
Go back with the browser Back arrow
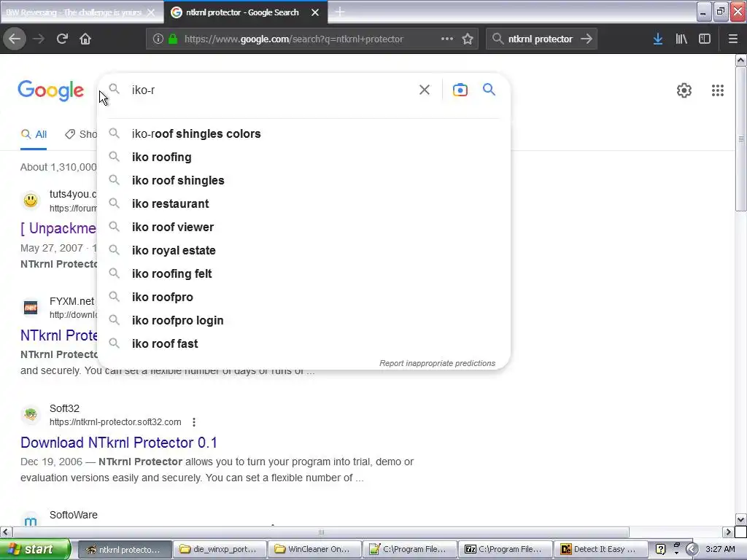pyautogui.click(x=15, y=39)
